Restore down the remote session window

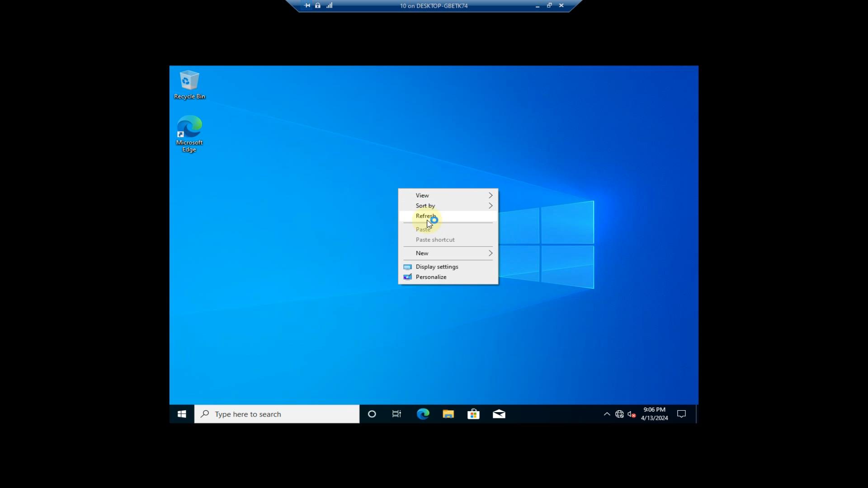click(x=549, y=5)
